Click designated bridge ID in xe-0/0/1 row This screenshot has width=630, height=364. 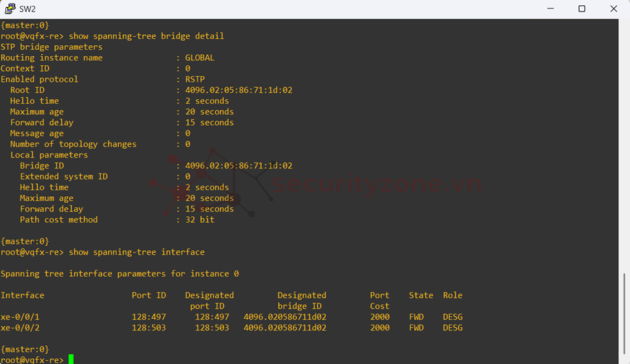[x=285, y=317]
